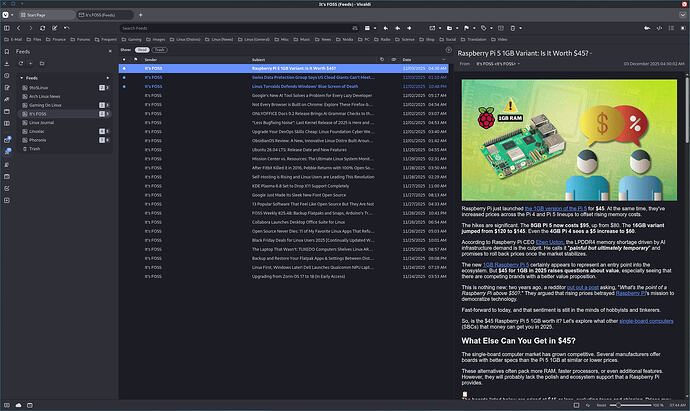Open the Vivaldi main menu icon

(x=7, y=16)
